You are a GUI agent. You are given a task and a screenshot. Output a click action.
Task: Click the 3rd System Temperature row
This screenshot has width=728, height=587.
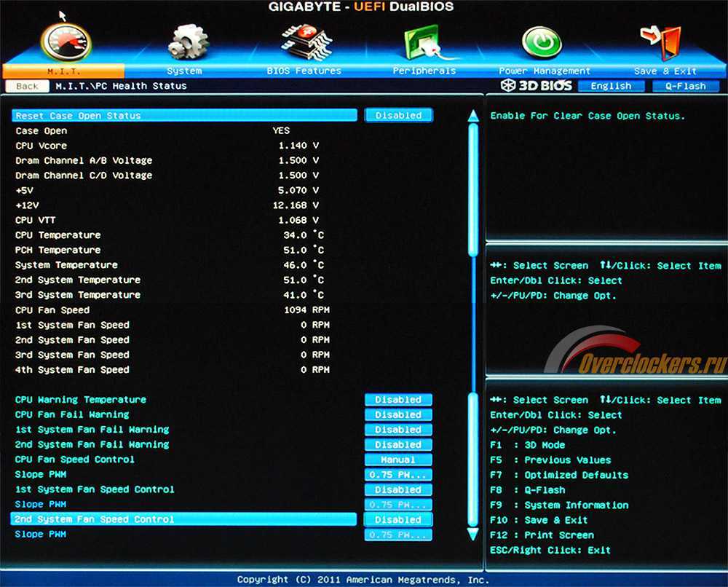(x=170, y=295)
